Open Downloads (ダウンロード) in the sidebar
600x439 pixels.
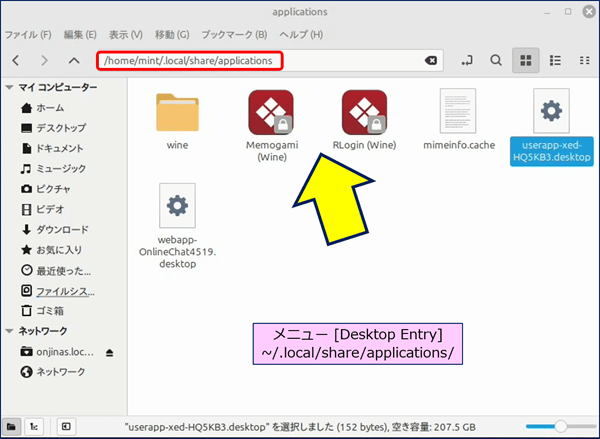pyautogui.click(x=55, y=230)
